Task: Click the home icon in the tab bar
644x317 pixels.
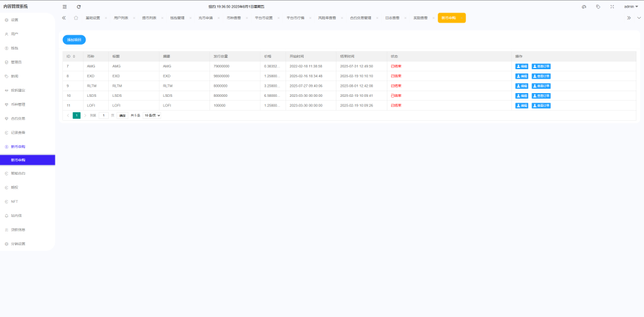Action: (x=76, y=18)
